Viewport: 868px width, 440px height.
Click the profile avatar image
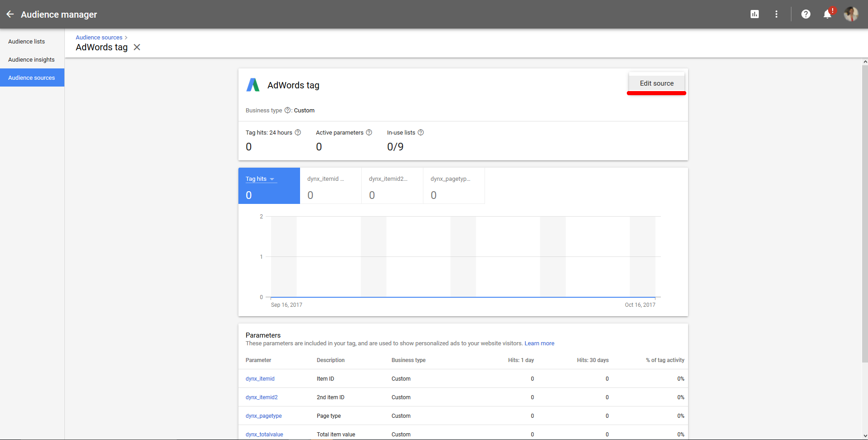(x=851, y=14)
